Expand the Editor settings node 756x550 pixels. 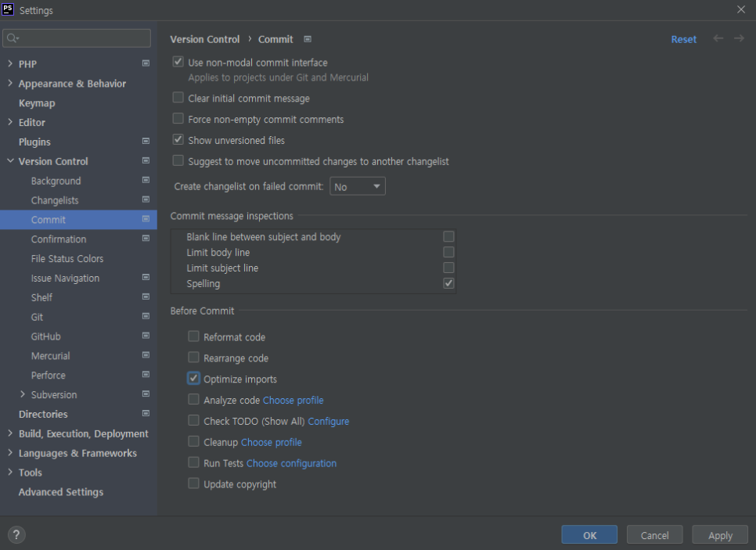(10, 122)
